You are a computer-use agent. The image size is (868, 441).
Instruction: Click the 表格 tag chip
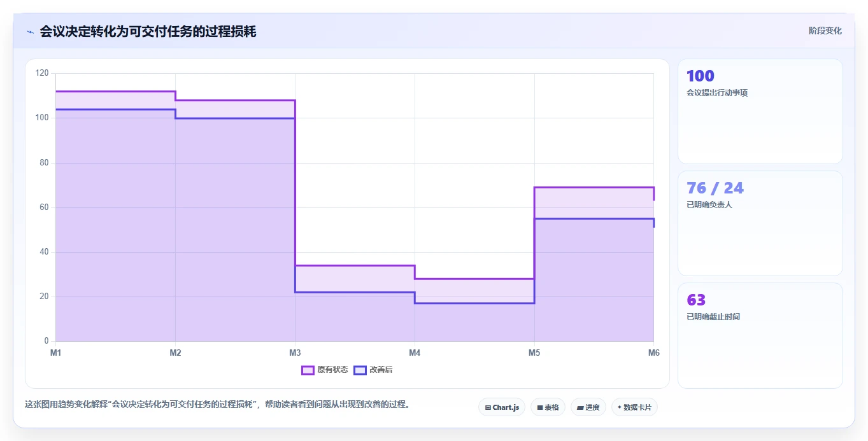pyautogui.click(x=548, y=407)
